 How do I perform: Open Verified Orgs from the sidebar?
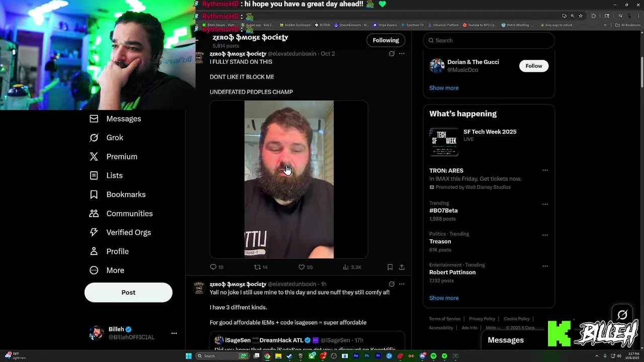pyautogui.click(x=120, y=232)
